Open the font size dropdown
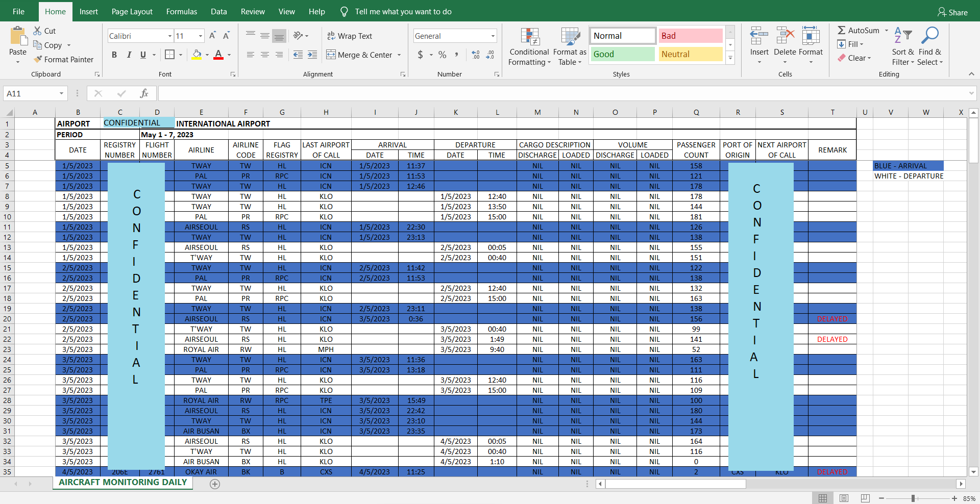 (201, 36)
